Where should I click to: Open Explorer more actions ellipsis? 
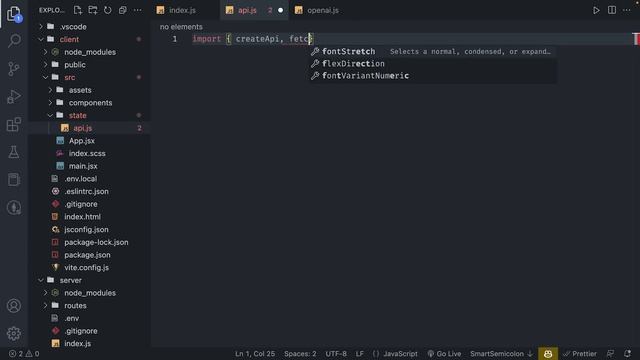tap(138, 10)
